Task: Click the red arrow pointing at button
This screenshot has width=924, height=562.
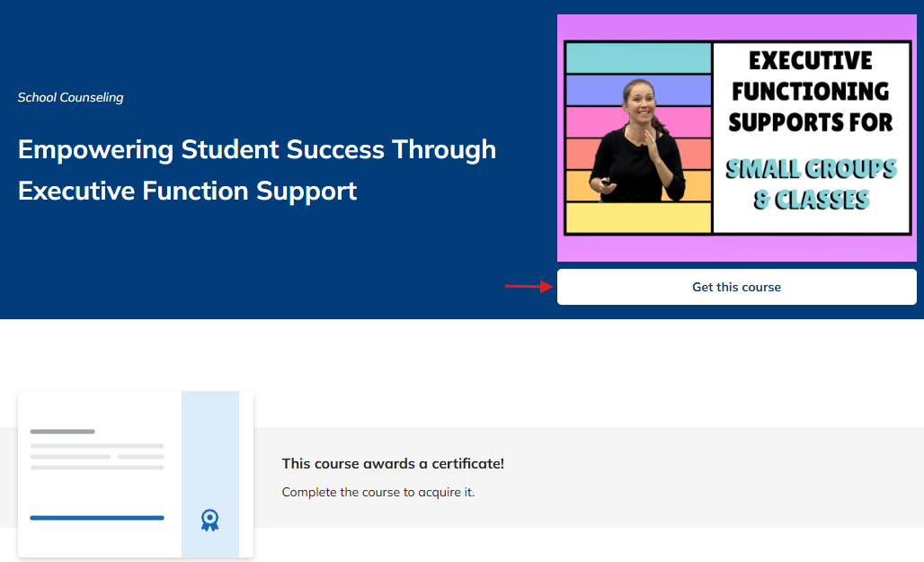Action: click(x=529, y=287)
